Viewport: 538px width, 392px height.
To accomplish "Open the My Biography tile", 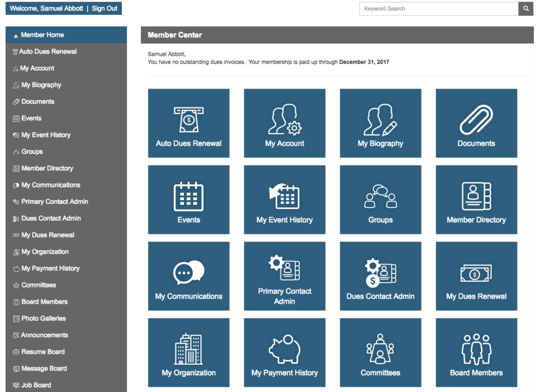I will click(x=380, y=123).
